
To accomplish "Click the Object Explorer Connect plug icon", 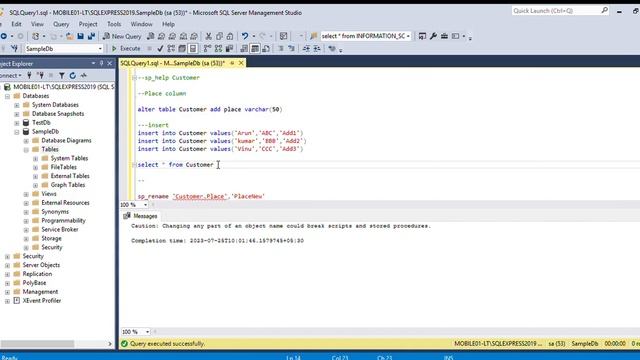I will pyautogui.click(x=29, y=76).
